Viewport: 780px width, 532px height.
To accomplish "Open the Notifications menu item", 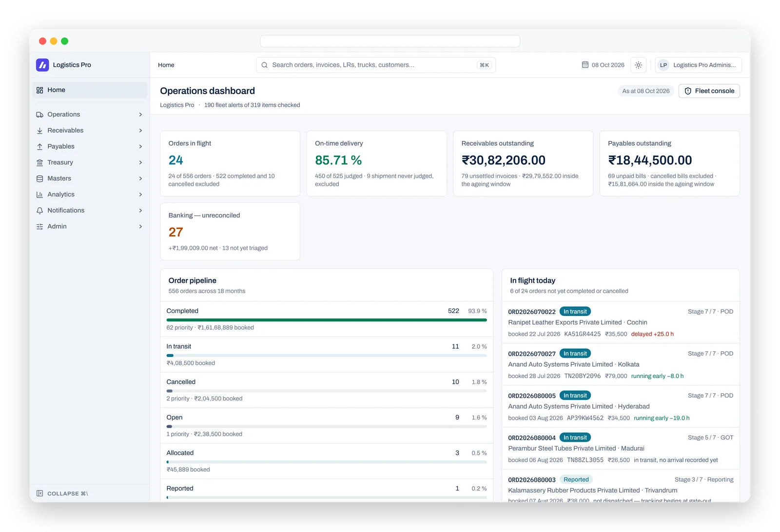I will [90, 211].
